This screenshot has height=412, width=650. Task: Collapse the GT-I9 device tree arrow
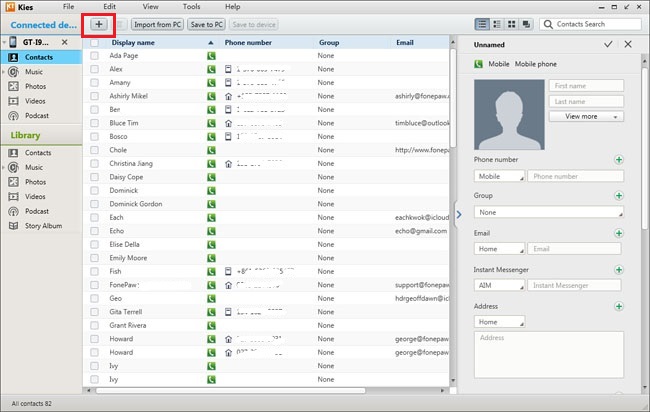4,42
